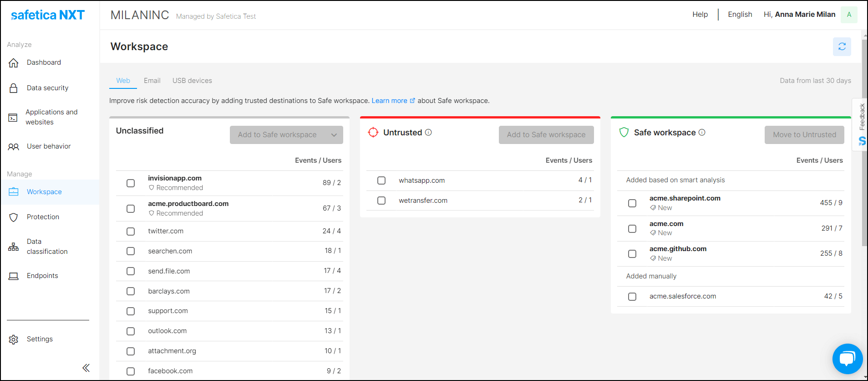Check the acme.com checkbox
This screenshot has width=868, height=381.
pos(632,229)
